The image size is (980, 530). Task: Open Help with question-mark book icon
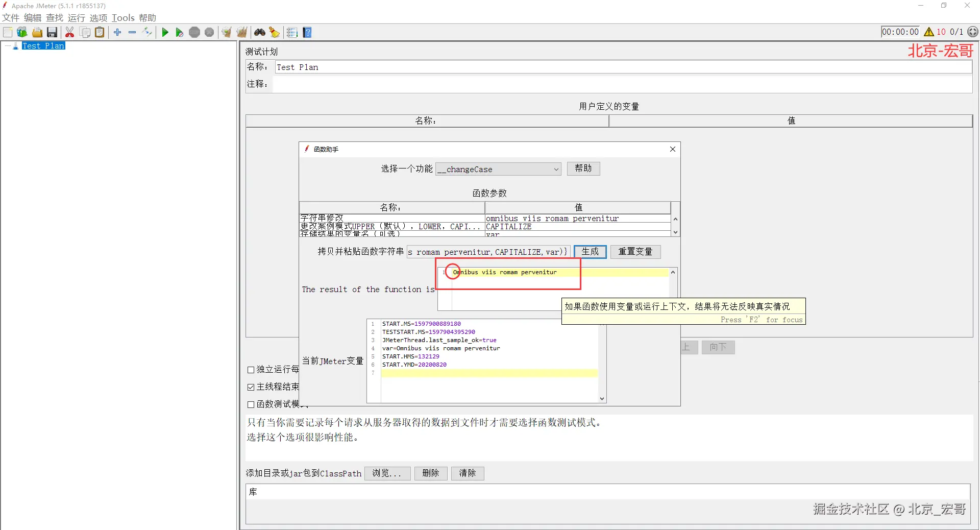point(307,32)
